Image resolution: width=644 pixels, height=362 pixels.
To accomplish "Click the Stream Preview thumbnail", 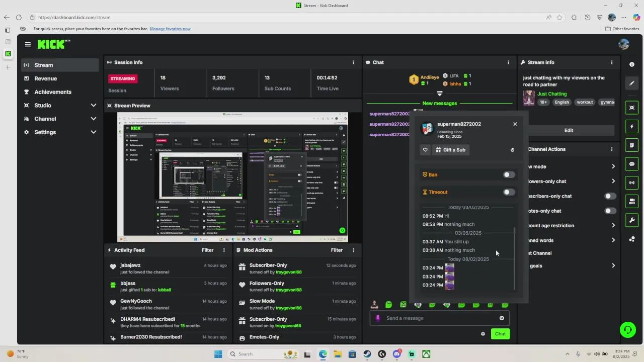I will point(232,177).
